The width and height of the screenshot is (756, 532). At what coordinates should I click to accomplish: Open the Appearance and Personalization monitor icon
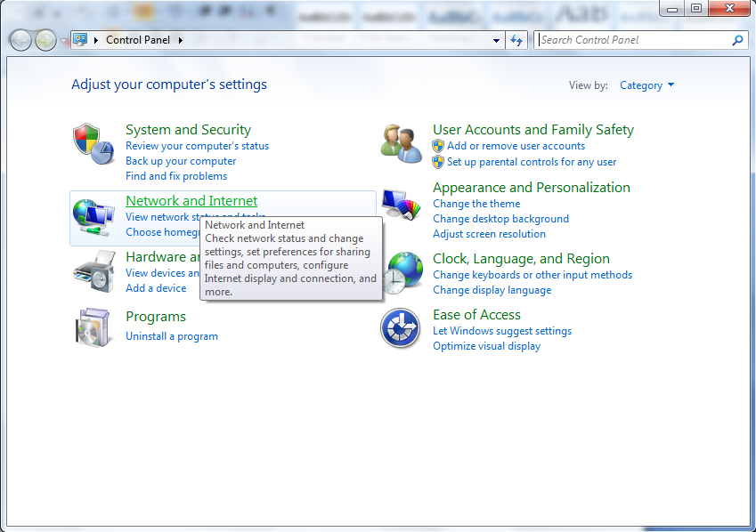coord(401,205)
